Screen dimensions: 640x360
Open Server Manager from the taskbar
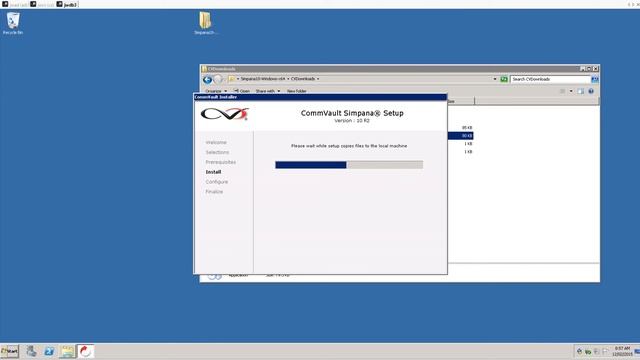pos(31,351)
